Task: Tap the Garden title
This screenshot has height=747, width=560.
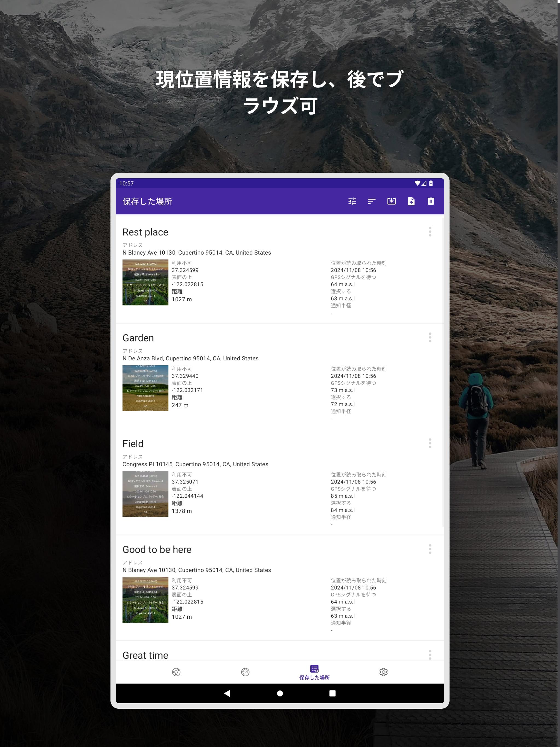Action: coord(138,338)
